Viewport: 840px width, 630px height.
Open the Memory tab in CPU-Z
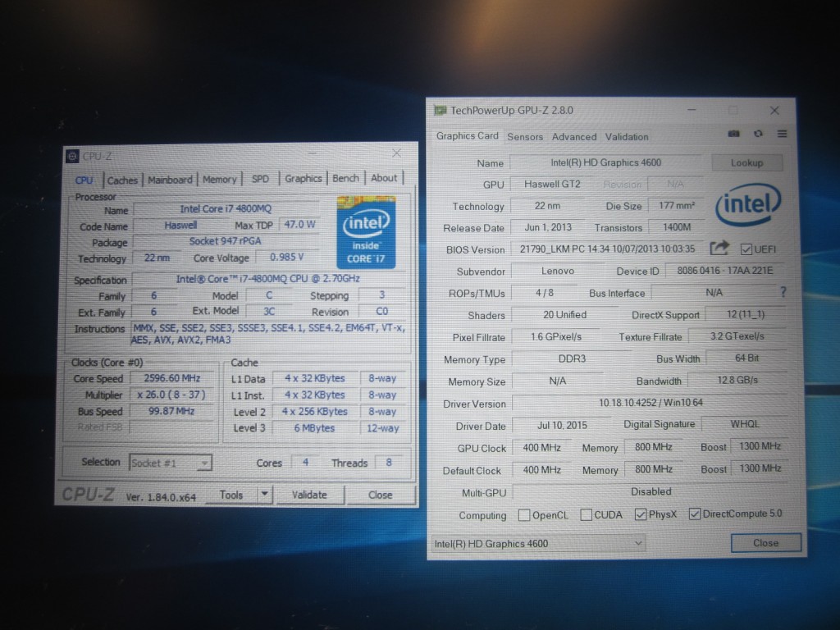[219, 179]
